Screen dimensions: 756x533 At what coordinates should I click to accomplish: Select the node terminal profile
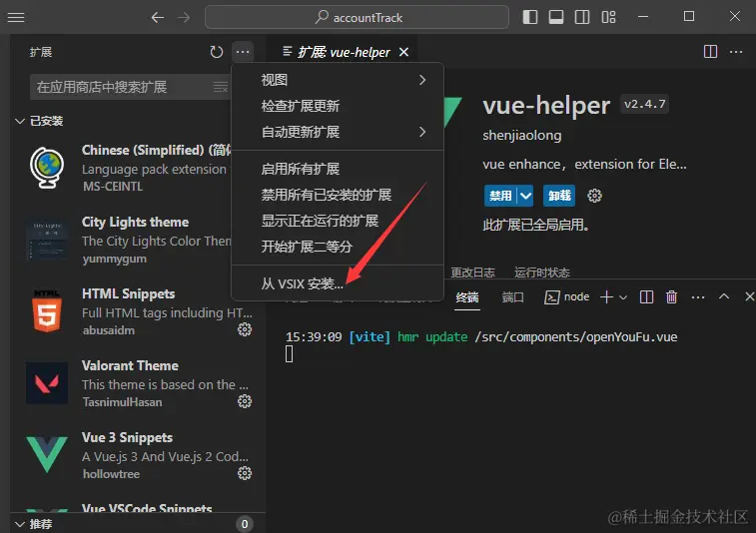click(567, 296)
